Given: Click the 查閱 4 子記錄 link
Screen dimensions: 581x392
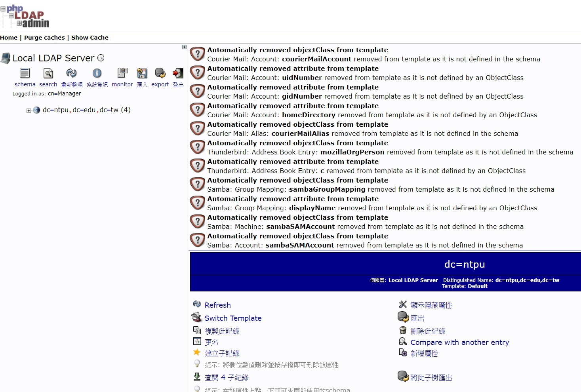Looking at the screenshot, I should click(226, 377).
